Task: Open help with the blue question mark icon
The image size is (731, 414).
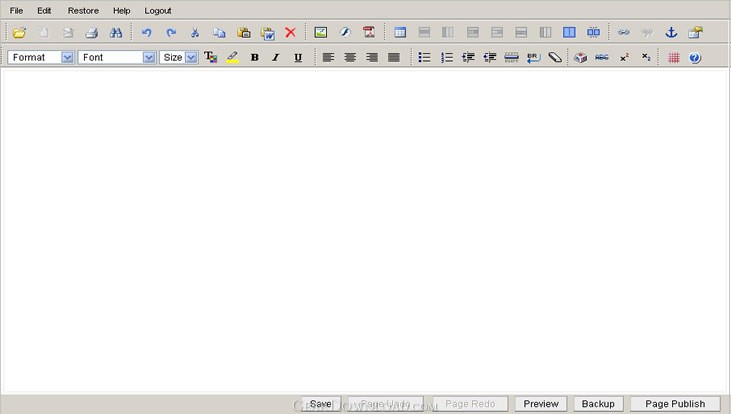Action: [x=695, y=58]
